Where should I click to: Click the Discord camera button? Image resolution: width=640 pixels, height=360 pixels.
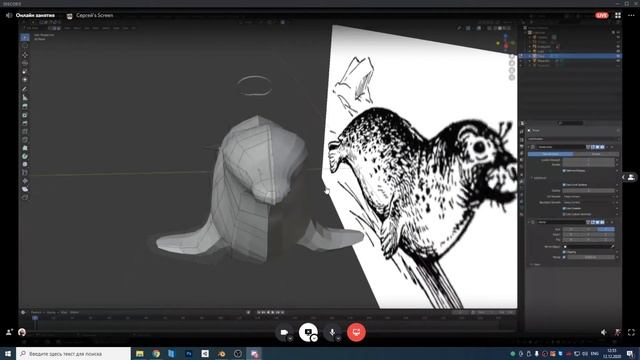coord(284,332)
